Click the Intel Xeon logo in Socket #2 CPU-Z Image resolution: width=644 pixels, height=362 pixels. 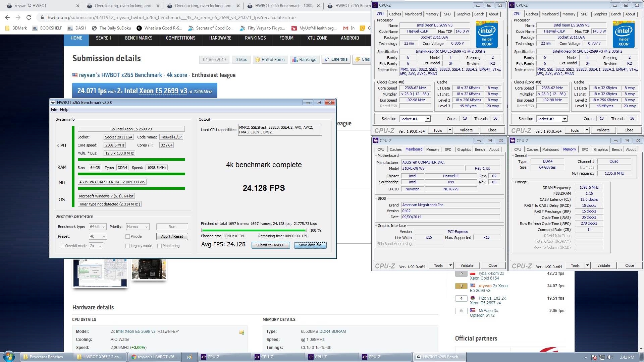[x=624, y=34]
